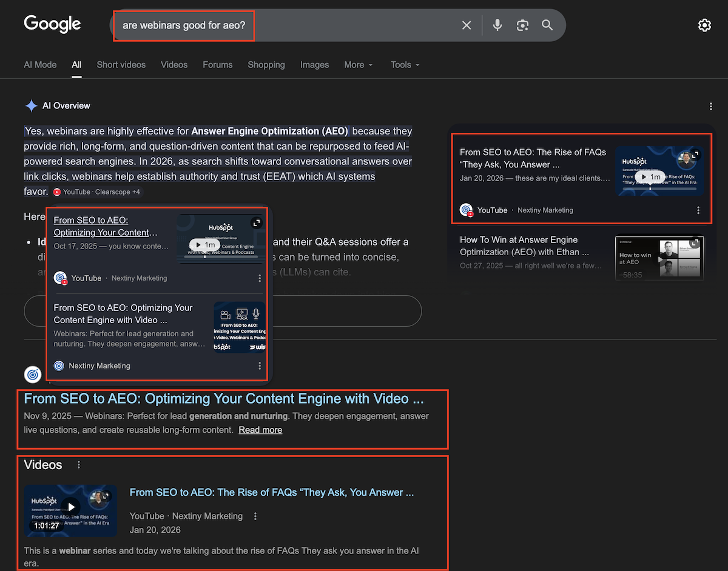Click the Jan 20, 2026 video date
The height and width of the screenshot is (571, 728).
pos(155,530)
